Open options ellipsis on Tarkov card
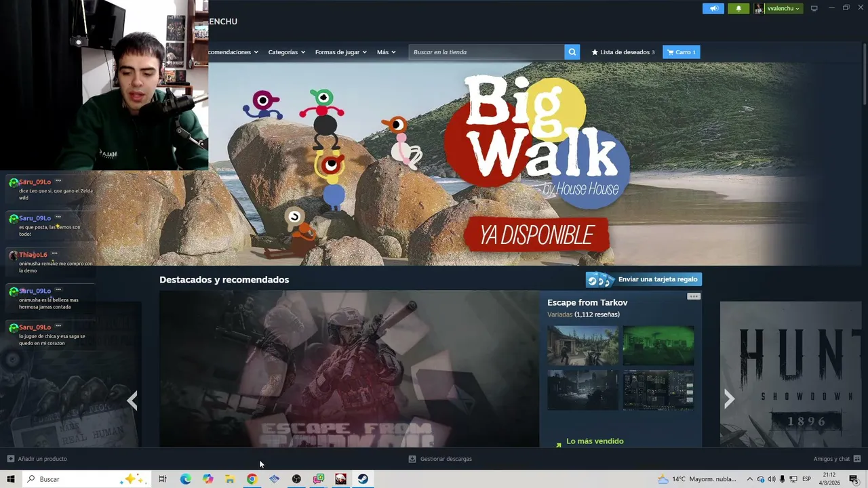The height and width of the screenshot is (488, 868). (693, 296)
